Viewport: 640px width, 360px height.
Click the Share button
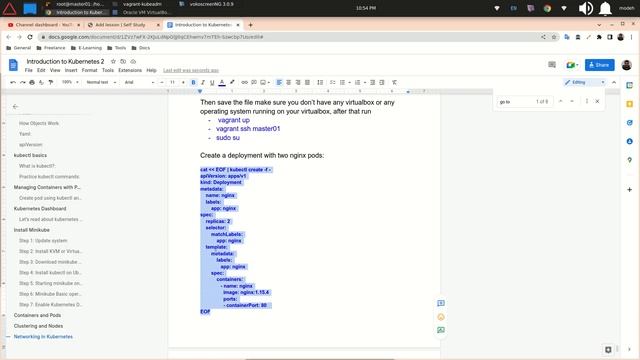(x=599, y=65)
